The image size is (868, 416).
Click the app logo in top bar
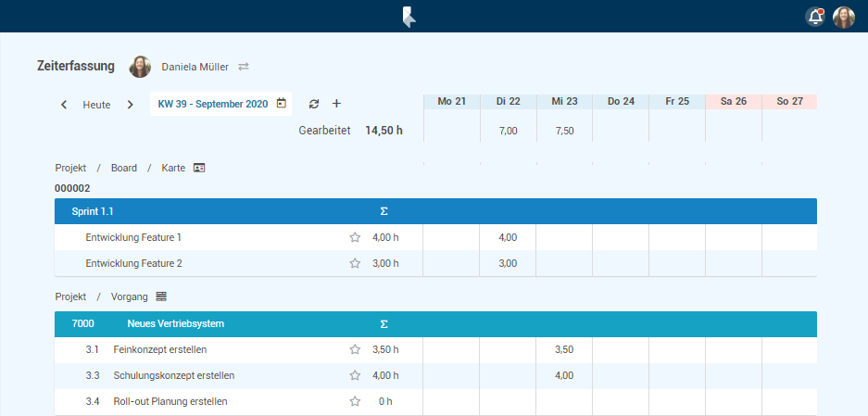click(x=408, y=17)
